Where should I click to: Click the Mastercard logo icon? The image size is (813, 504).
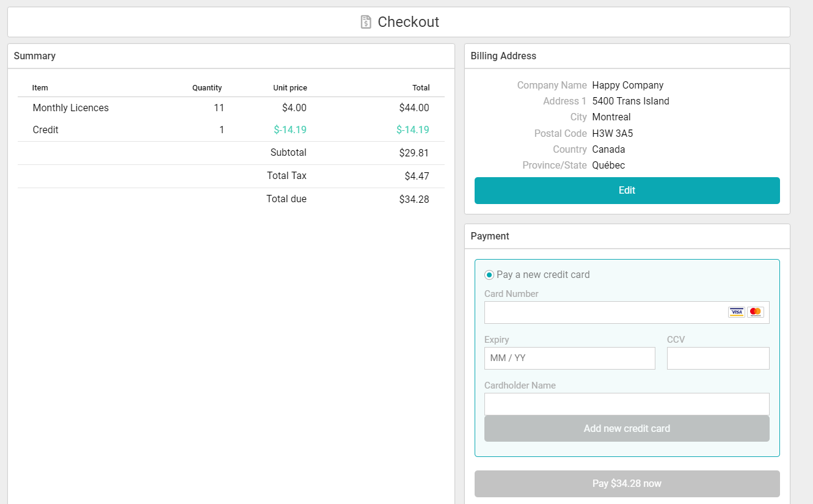pos(756,312)
